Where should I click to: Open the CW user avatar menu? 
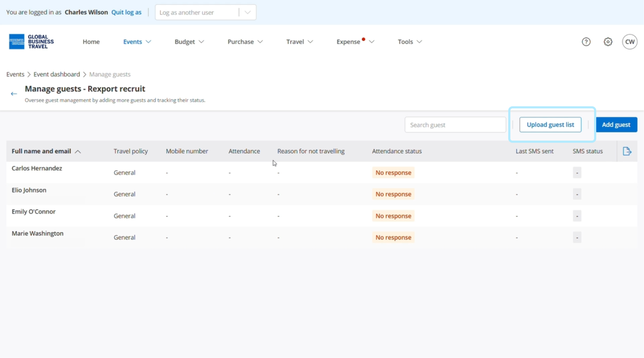tap(630, 42)
